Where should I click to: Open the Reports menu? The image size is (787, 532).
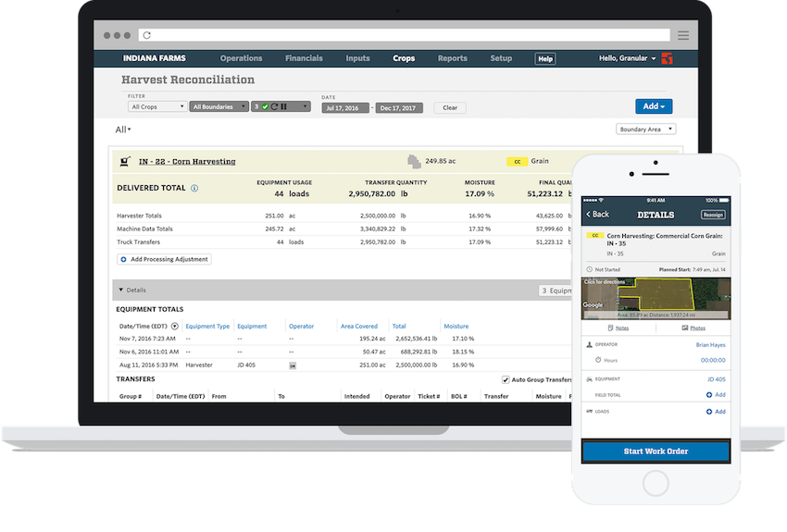[452, 58]
